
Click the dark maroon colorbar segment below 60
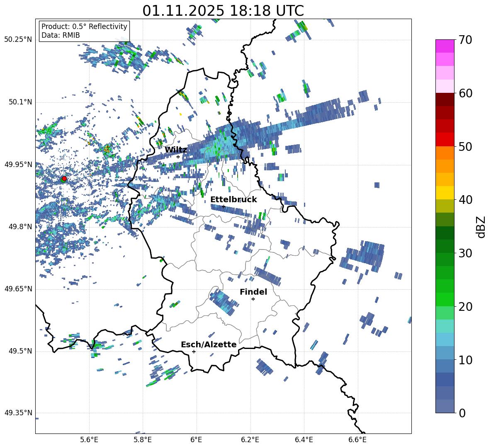click(x=445, y=99)
